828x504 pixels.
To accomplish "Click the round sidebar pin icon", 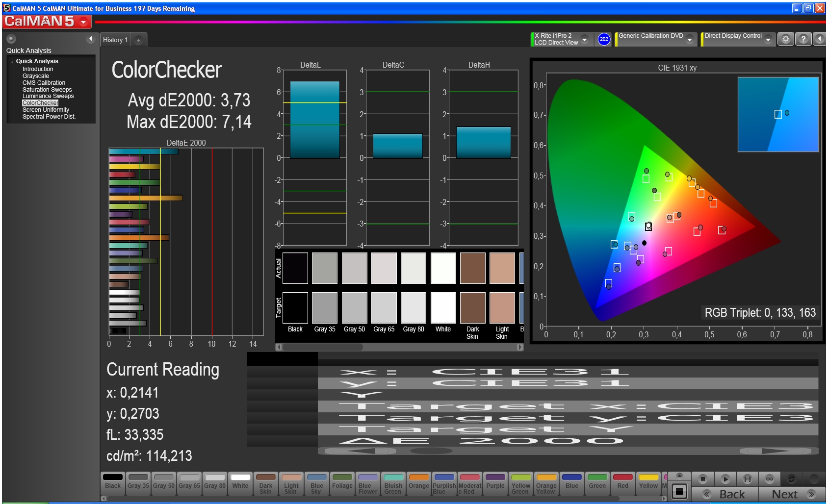I will tap(11, 39).
